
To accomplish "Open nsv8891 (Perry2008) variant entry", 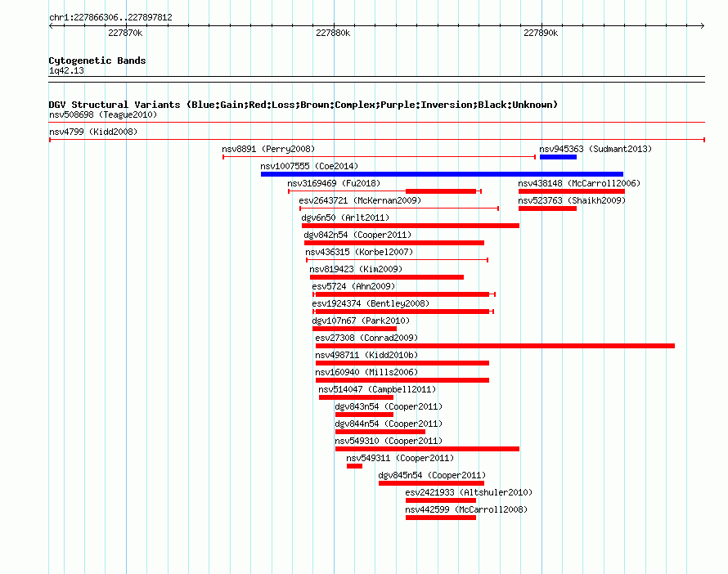I will click(268, 149).
